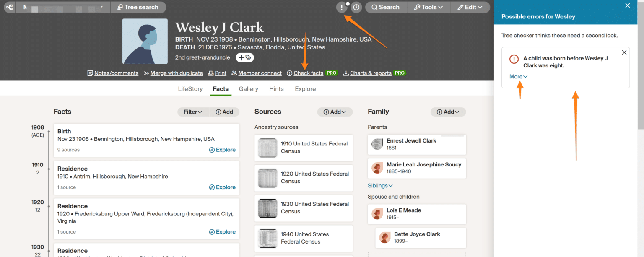Open recently viewed list via clock icon

click(x=356, y=7)
